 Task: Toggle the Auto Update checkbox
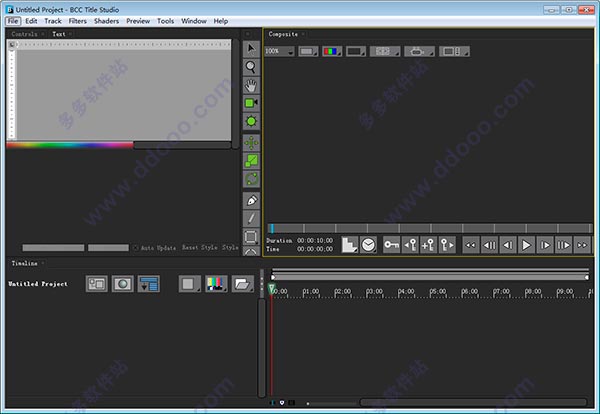tap(136, 248)
